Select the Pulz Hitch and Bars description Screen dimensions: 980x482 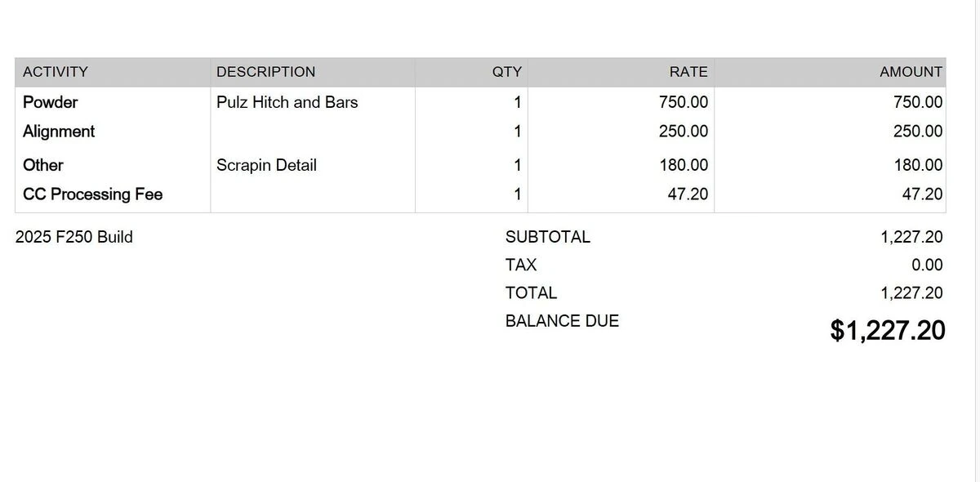click(287, 102)
